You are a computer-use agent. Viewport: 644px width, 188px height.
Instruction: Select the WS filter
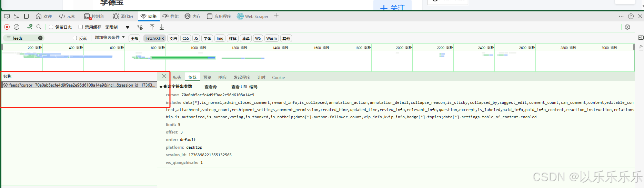(x=258, y=38)
